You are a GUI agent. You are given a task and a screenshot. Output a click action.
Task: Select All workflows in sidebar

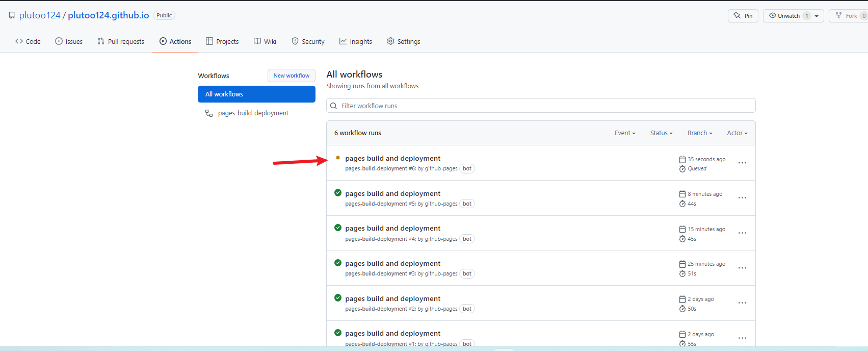coord(256,94)
